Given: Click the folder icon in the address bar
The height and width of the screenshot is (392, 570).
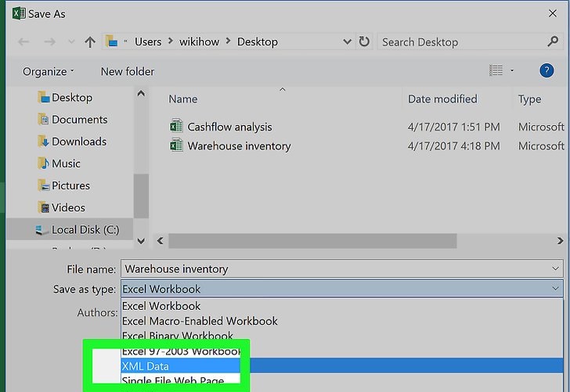Looking at the screenshot, I should pyautogui.click(x=111, y=41).
